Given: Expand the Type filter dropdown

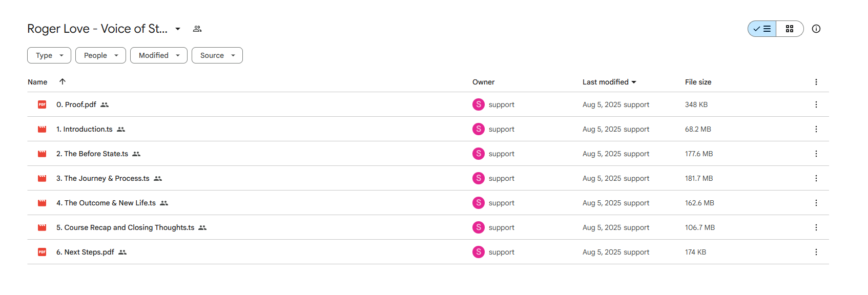Looking at the screenshot, I should (x=49, y=55).
